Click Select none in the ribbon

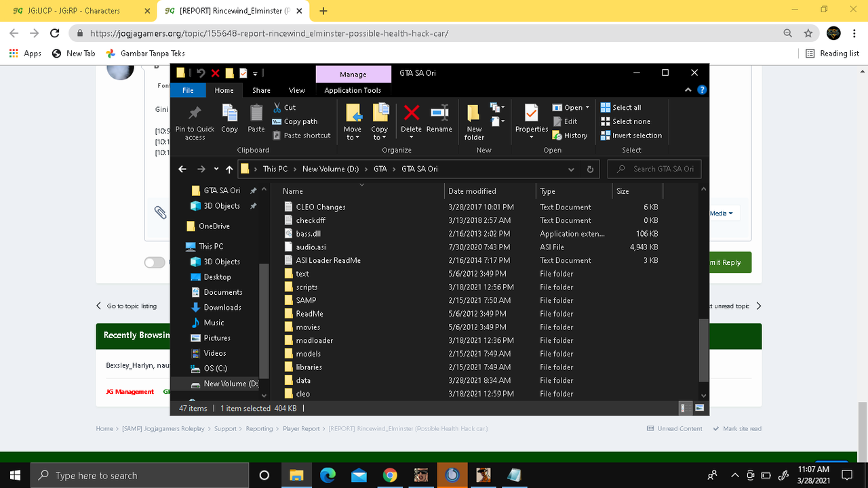click(x=625, y=121)
